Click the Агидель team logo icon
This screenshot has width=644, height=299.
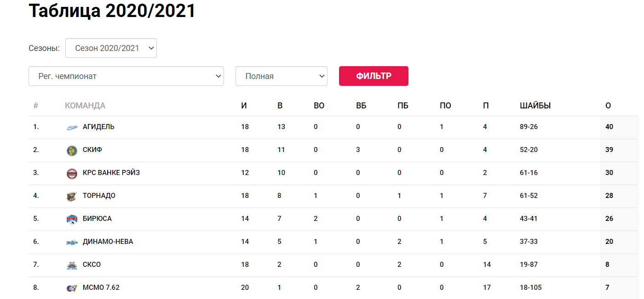coord(72,127)
